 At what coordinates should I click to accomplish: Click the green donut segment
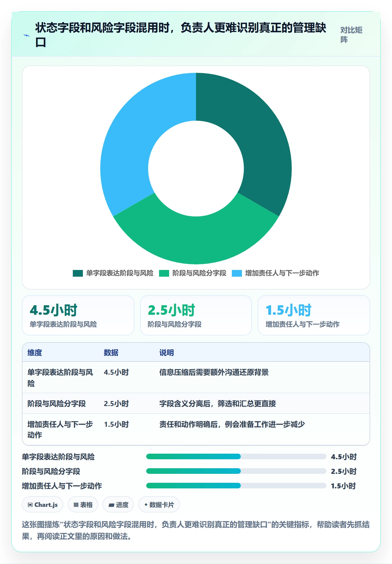(196, 241)
